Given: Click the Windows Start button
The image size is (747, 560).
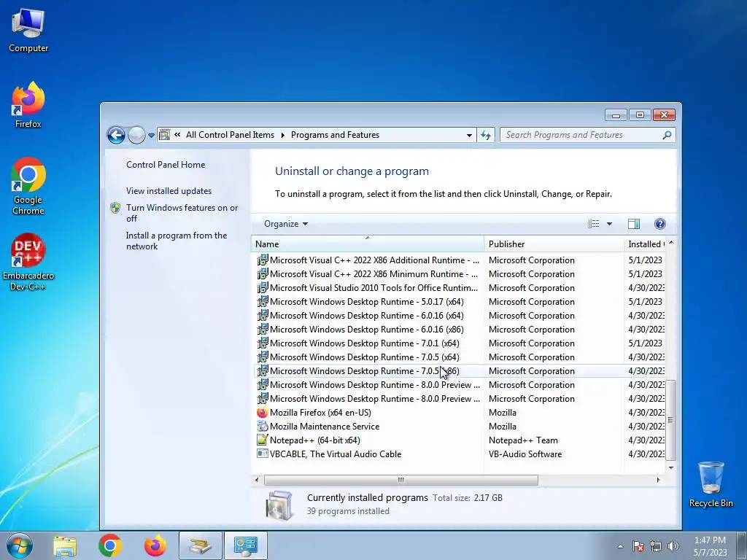Looking at the screenshot, I should [19, 545].
